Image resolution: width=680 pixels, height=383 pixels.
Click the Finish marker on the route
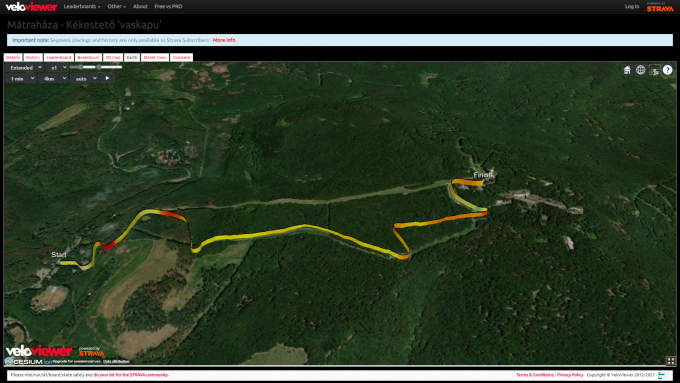(483, 175)
